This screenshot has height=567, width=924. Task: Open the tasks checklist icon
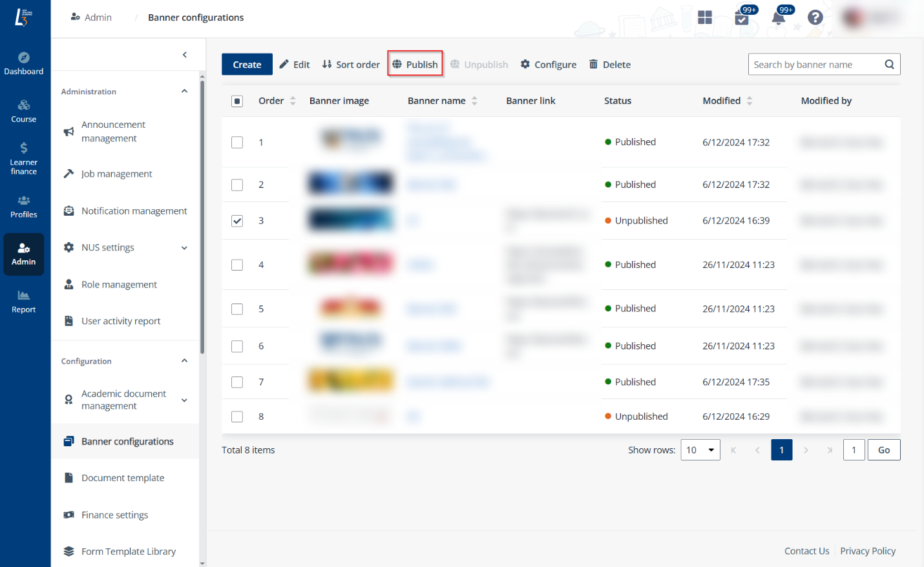click(x=742, y=18)
